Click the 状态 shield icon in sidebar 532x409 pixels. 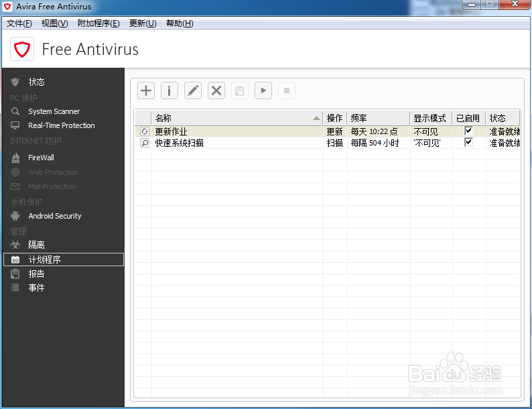pos(15,82)
